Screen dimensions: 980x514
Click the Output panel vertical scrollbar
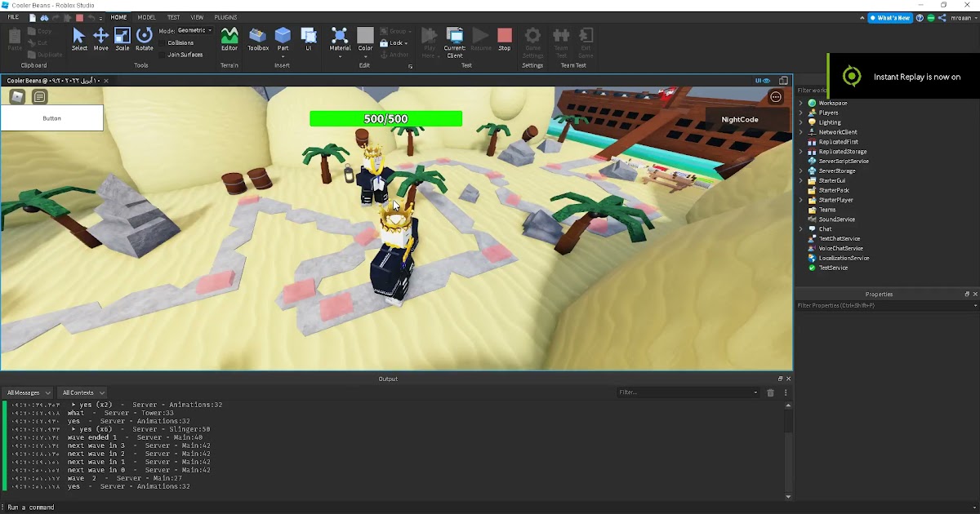[x=788, y=449]
